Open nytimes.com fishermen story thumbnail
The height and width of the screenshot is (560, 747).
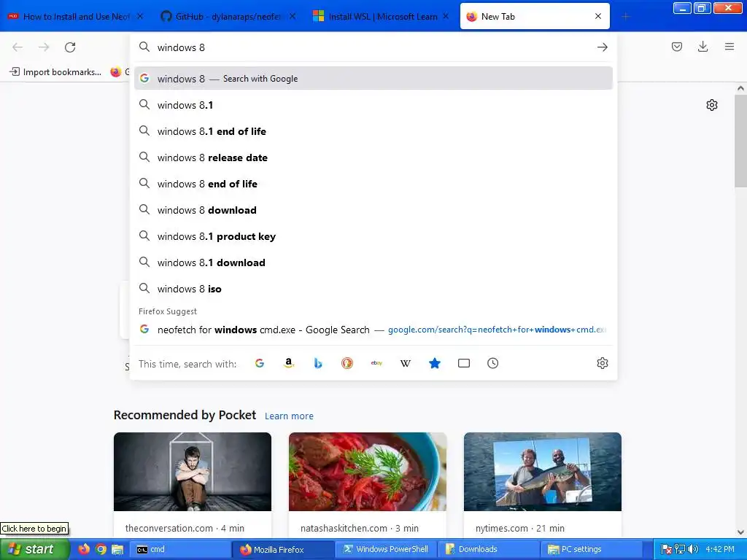pos(542,472)
